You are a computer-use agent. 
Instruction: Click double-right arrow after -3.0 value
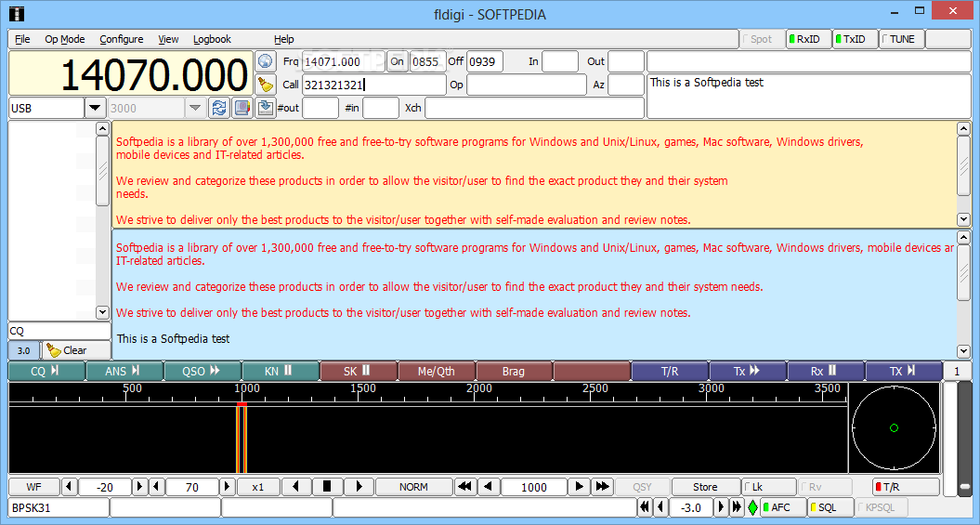737,507
